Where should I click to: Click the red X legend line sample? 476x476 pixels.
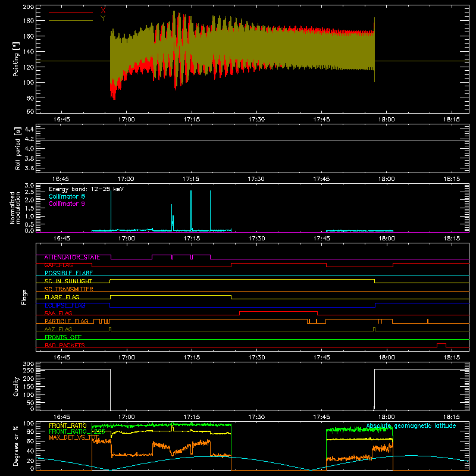(71, 12)
